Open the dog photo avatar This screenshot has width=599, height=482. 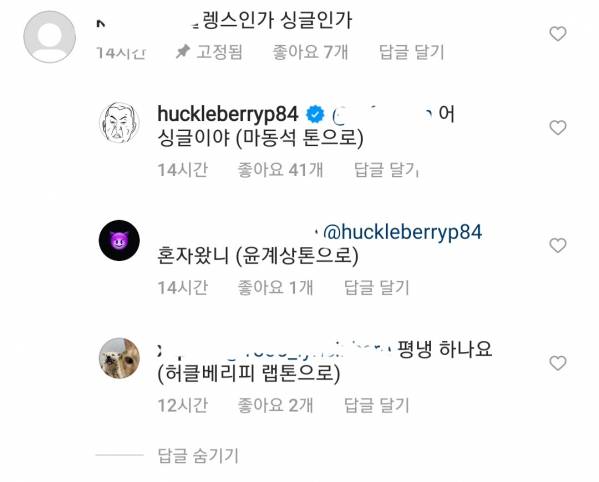(x=119, y=358)
